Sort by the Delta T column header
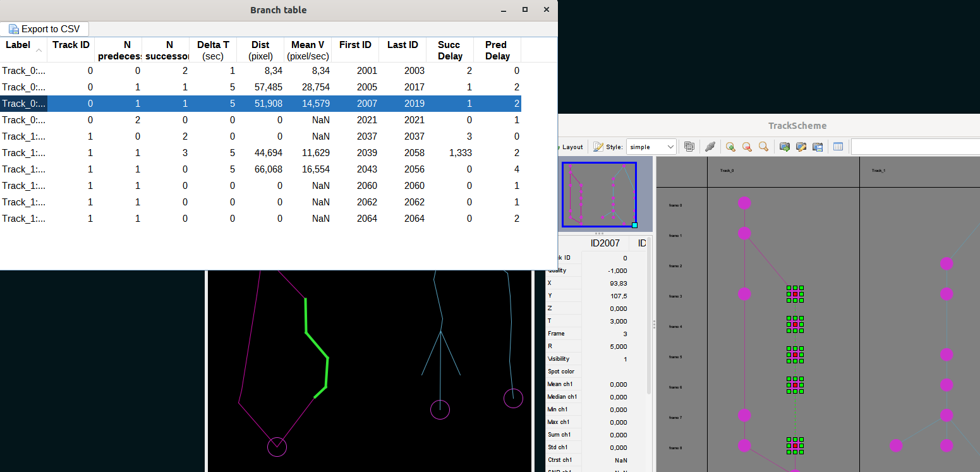Viewport: 980px width, 472px height. click(213, 50)
